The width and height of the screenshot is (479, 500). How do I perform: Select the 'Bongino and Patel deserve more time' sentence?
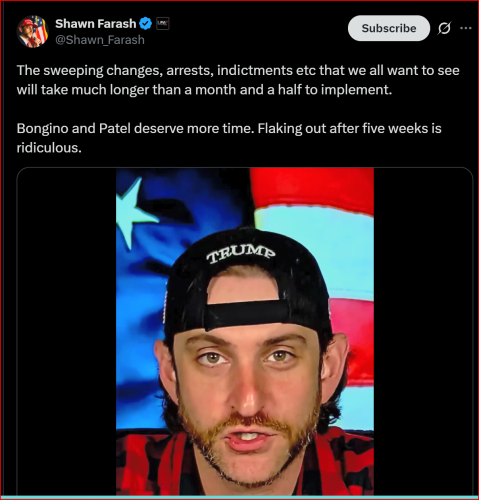coord(136,128)
